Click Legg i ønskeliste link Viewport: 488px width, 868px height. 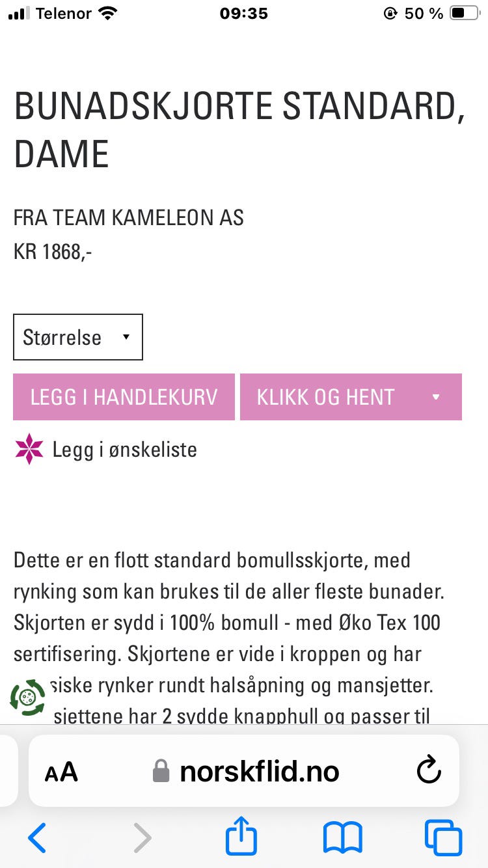125,450
